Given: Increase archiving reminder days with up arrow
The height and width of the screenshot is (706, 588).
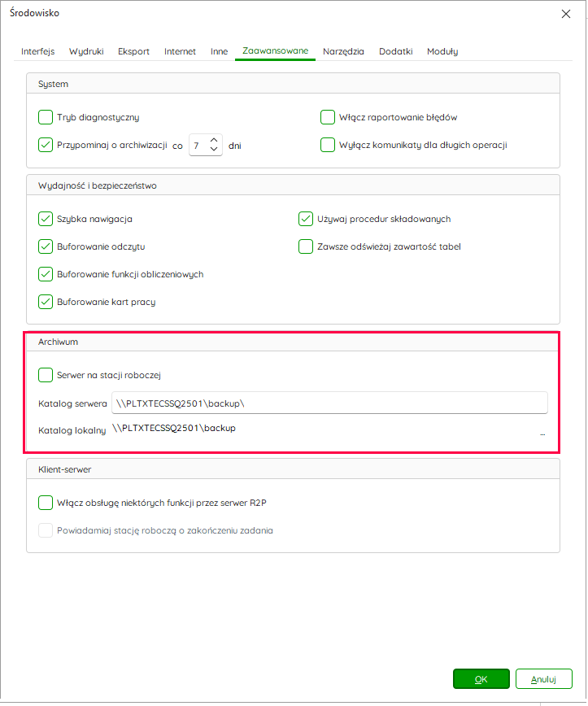Looking at the screenshot, I should [x=214, y=141].
